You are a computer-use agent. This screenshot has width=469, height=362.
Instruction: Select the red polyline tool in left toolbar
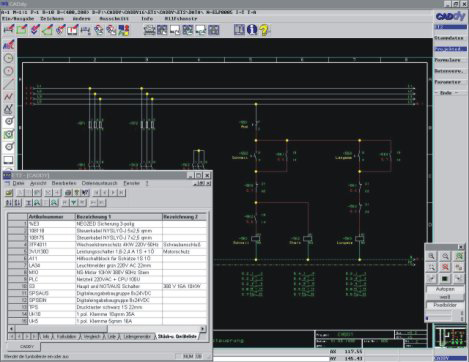(x=9, y=96)
